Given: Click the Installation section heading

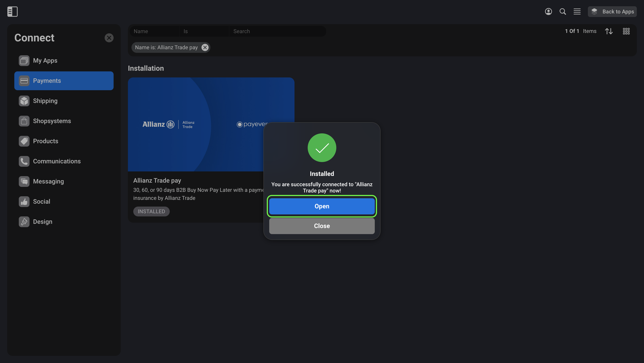Looking at the screenshot, I should 146,68.
